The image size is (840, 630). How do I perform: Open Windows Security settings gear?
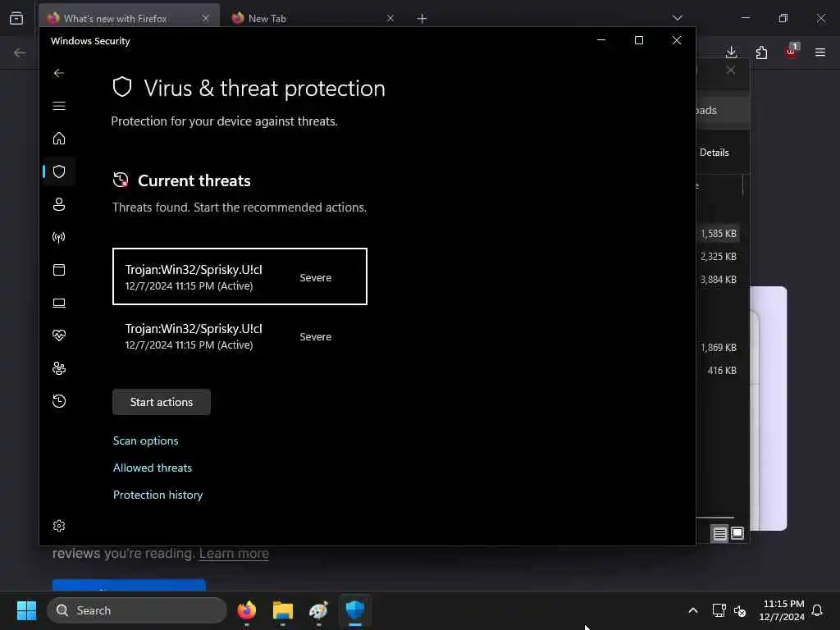click(59, 526)
